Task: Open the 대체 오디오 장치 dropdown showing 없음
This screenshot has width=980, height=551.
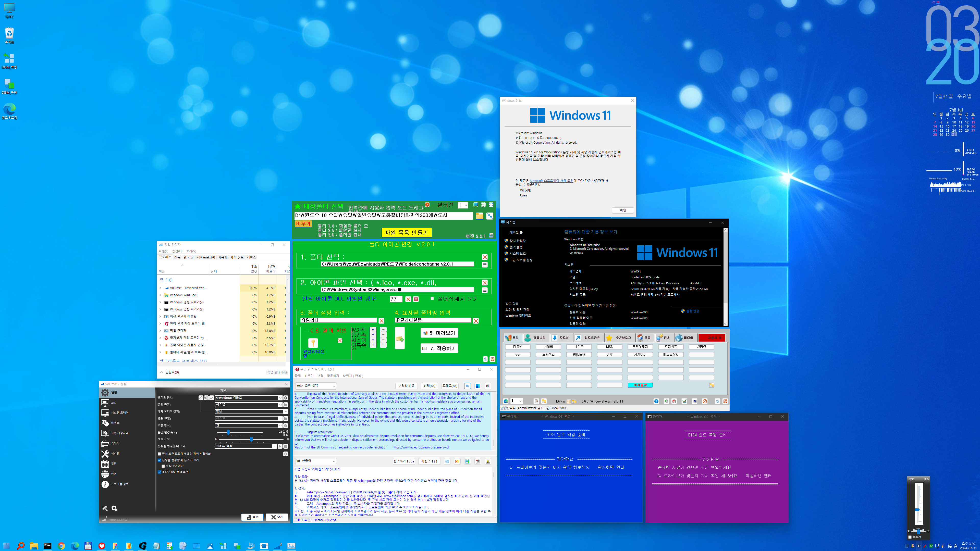Action: (x=251, y=411)
